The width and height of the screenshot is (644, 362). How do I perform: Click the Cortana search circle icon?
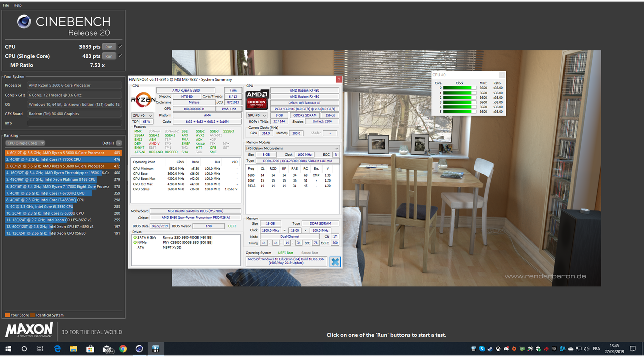[24, 349]
